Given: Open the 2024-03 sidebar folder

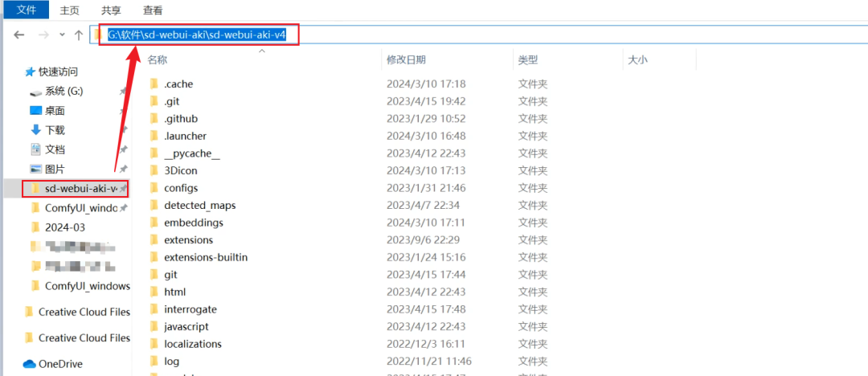Looking at the screenshot, I should click(x=65, y=227).
